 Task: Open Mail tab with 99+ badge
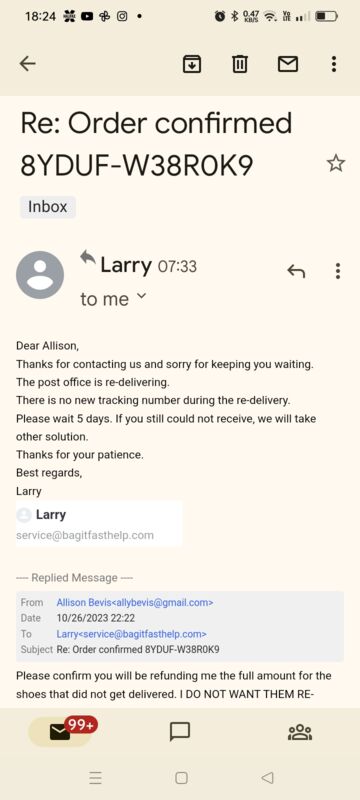[60, 732]
